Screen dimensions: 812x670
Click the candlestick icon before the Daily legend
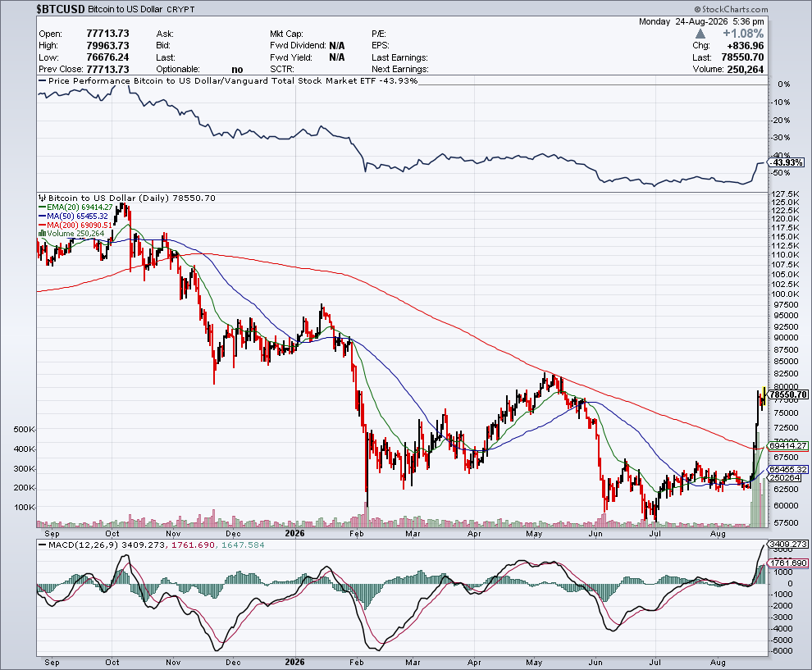click(43, 198)
